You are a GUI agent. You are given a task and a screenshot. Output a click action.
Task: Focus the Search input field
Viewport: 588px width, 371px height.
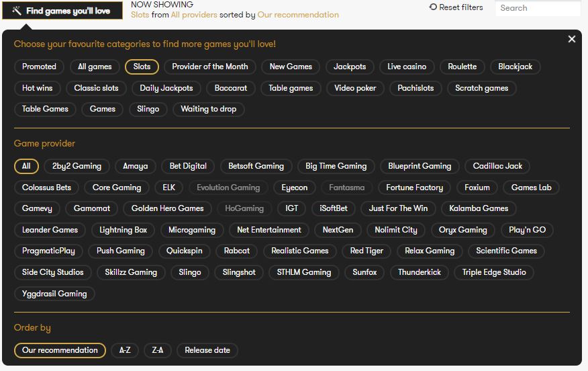pyautogui.click(x=538, y=8)
